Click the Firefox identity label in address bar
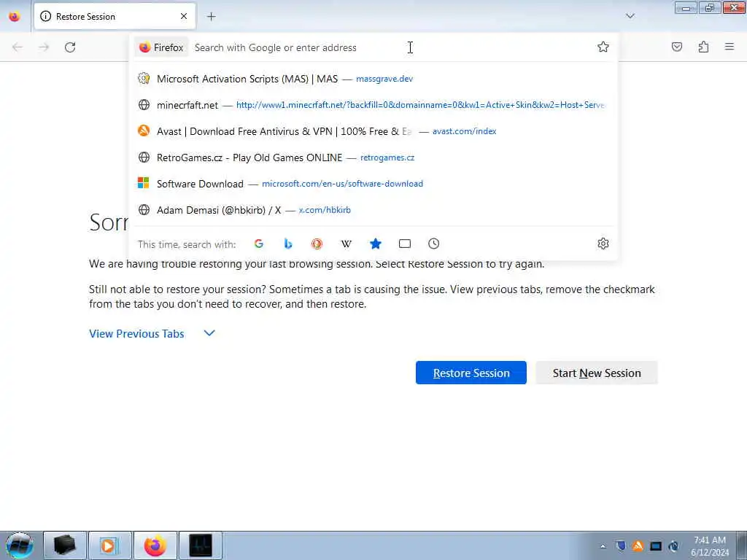747x560 pixels. (x=161, y=47)
